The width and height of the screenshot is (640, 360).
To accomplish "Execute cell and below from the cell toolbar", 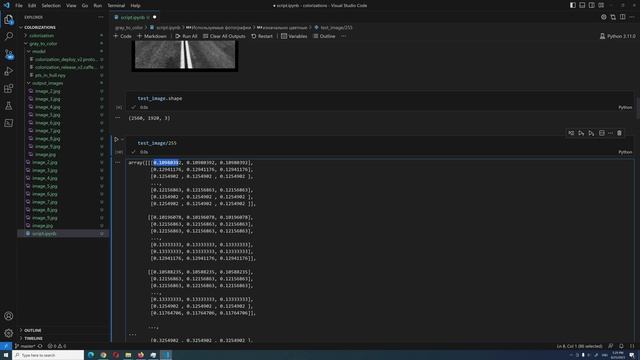I will (591, 133).
